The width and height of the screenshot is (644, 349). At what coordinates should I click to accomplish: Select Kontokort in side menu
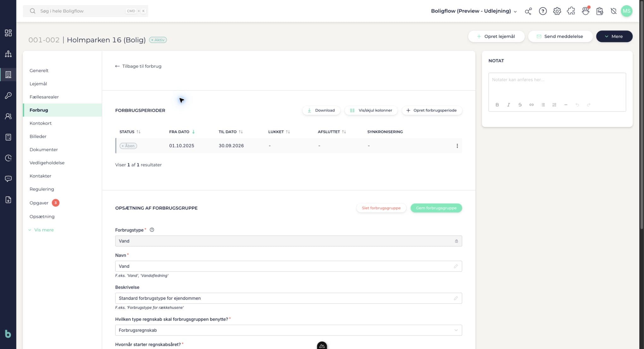[41, 123]
